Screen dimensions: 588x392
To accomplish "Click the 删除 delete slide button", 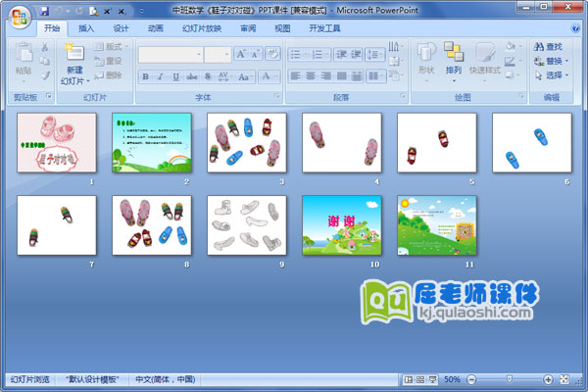I will pos(108,75).
